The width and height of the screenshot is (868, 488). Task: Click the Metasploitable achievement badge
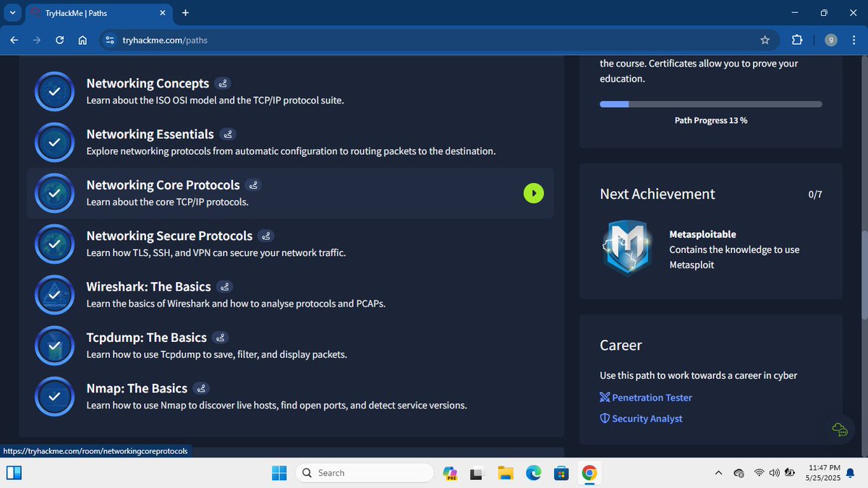628,247
